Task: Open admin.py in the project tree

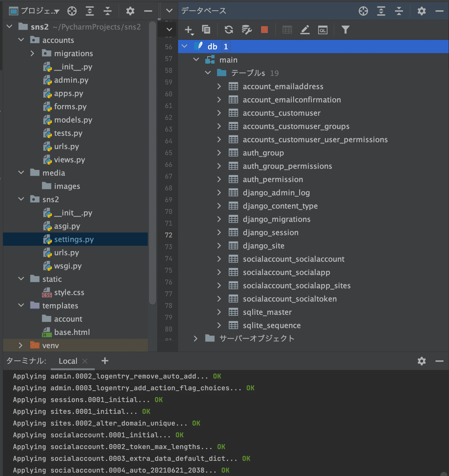Action: point(71,80)
